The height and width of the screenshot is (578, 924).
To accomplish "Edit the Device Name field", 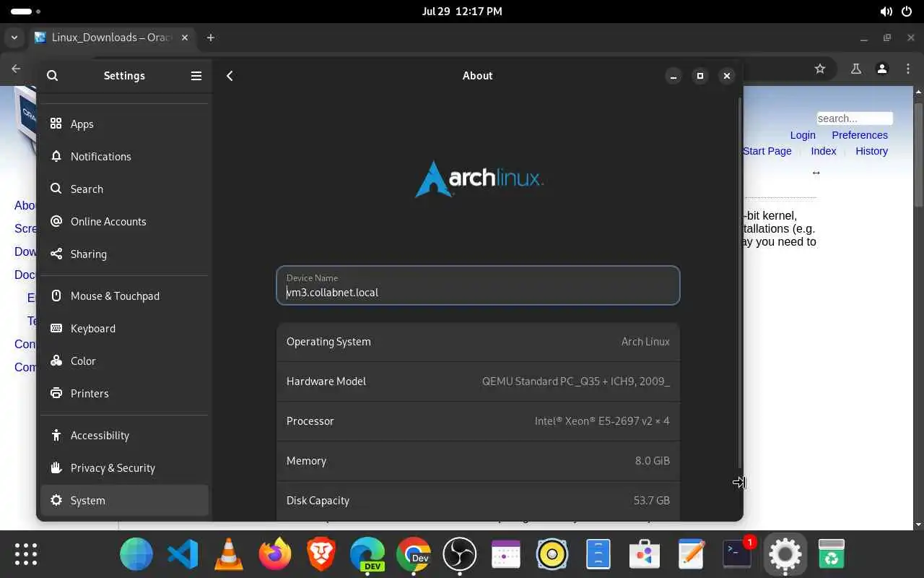I will point(478,285).
